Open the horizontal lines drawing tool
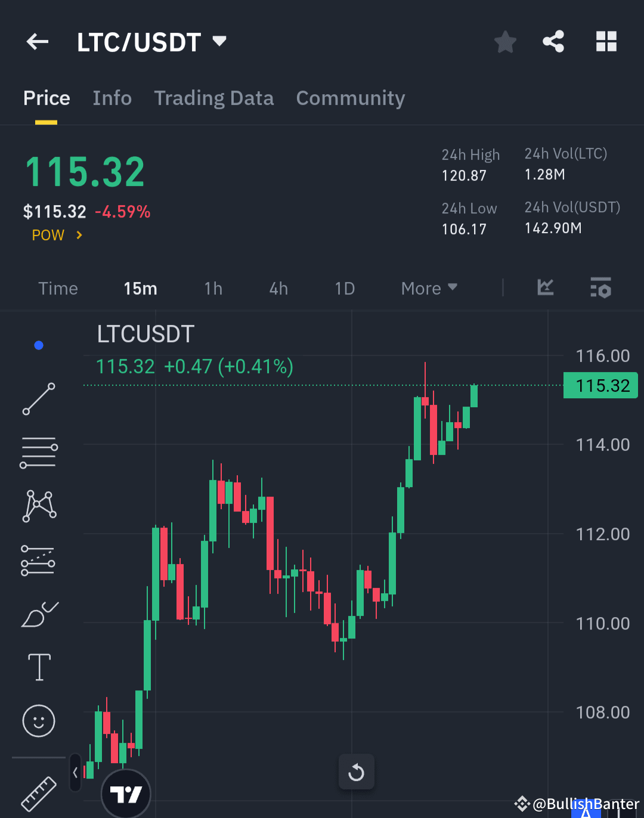644x818 pixels. pos(39,452)
